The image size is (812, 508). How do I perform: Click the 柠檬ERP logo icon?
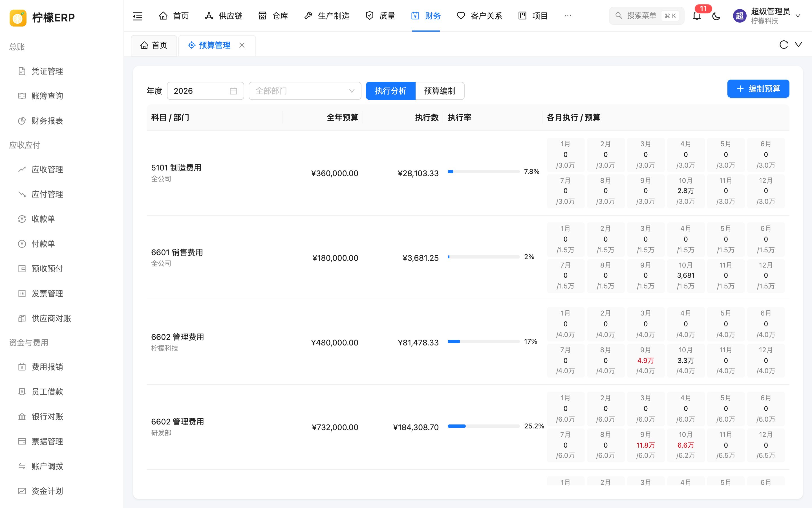(x=18, y=17)
